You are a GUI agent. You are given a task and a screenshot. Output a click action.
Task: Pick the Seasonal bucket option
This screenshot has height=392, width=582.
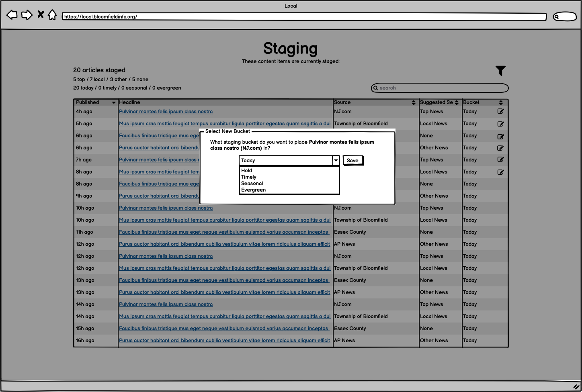[252, 184]
